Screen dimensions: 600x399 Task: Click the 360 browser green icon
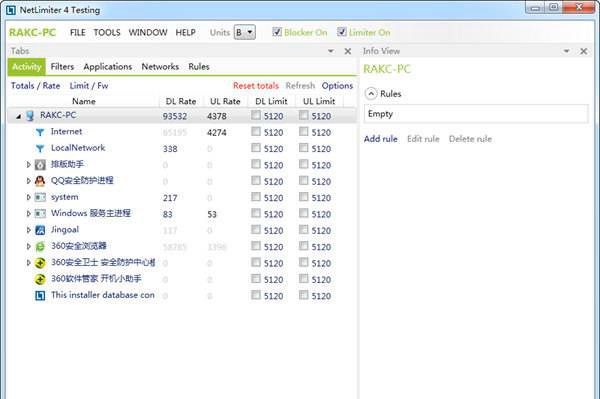40,247
